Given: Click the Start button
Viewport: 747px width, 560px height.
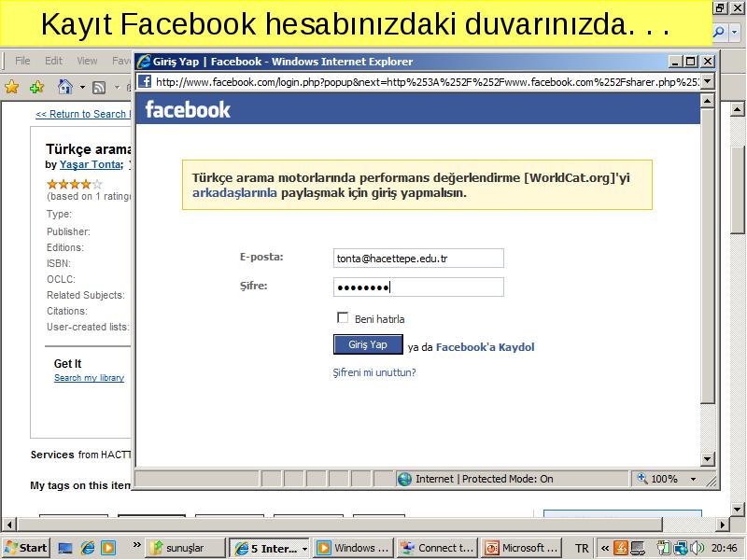Looking at the screenshot, I should [x=27, y=548].
